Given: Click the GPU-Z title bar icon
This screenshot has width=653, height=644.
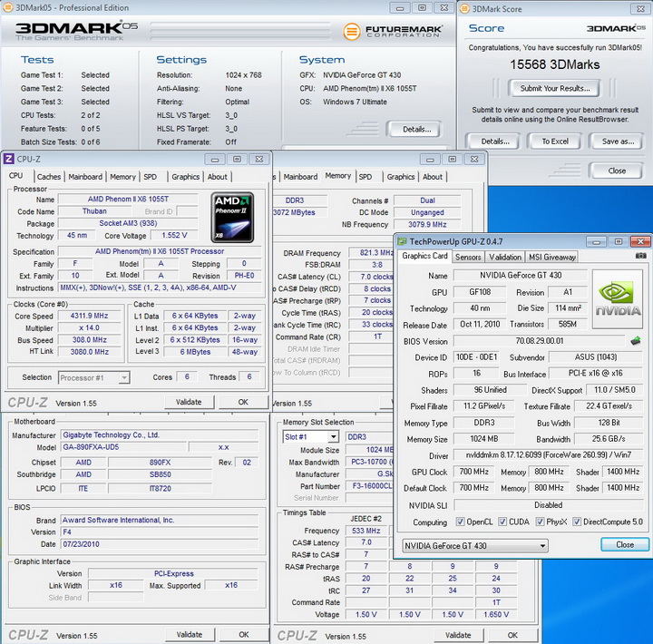Looking at the screenshot, I should (x=402, y=241).
